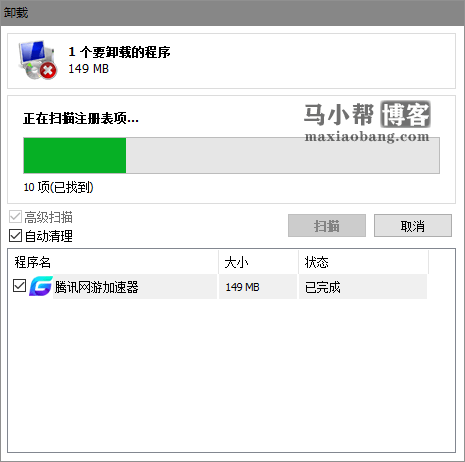The width and height of the screenshot is (465, 462).
Task: Cancel the uninstall with 取消 button
Action: point(413,226)
